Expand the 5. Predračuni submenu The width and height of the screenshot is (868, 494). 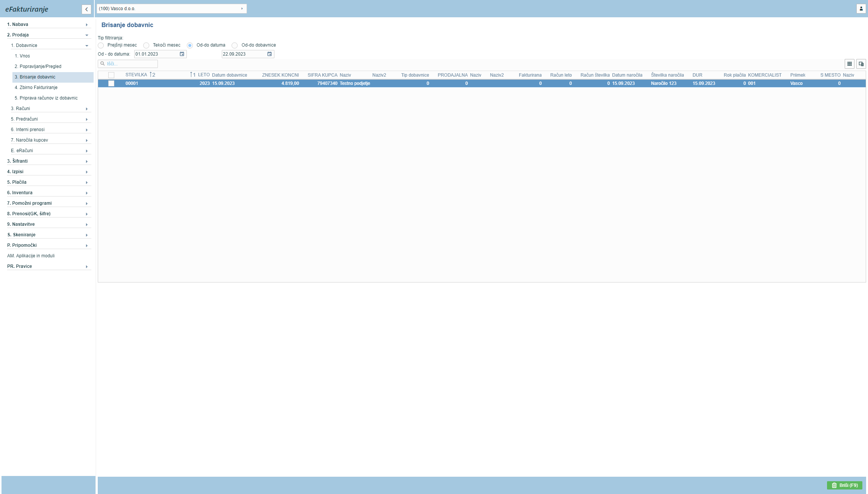coord(51,119)
